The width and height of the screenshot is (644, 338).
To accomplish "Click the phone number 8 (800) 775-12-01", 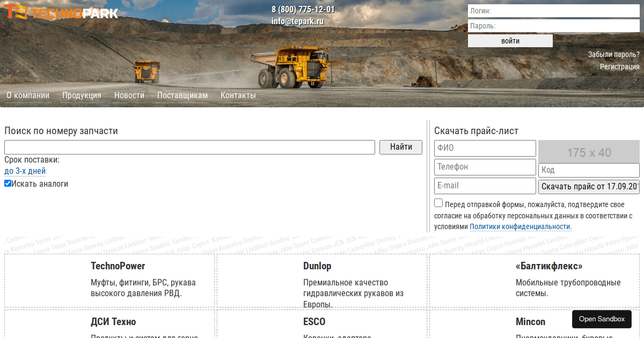I will [x=303, y=10].
